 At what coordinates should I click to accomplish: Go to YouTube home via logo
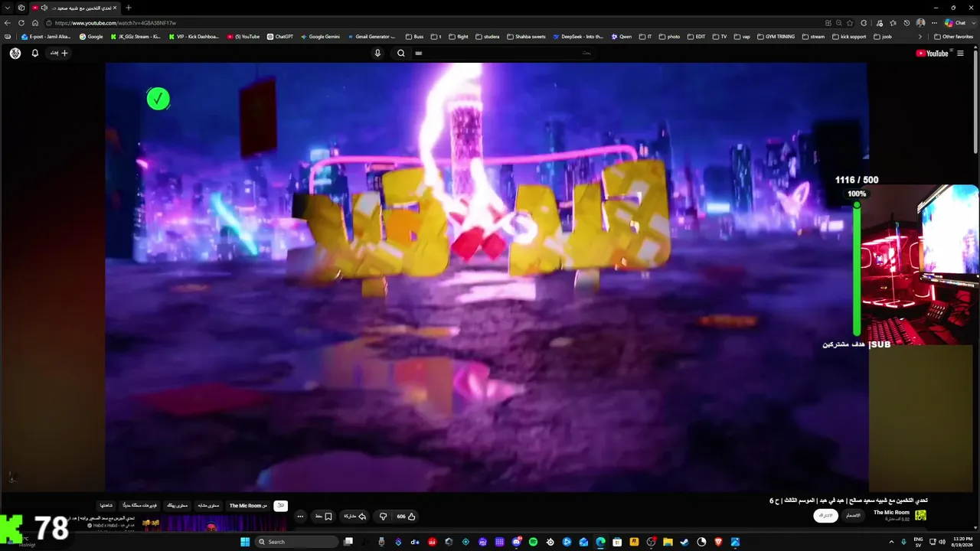932,54
